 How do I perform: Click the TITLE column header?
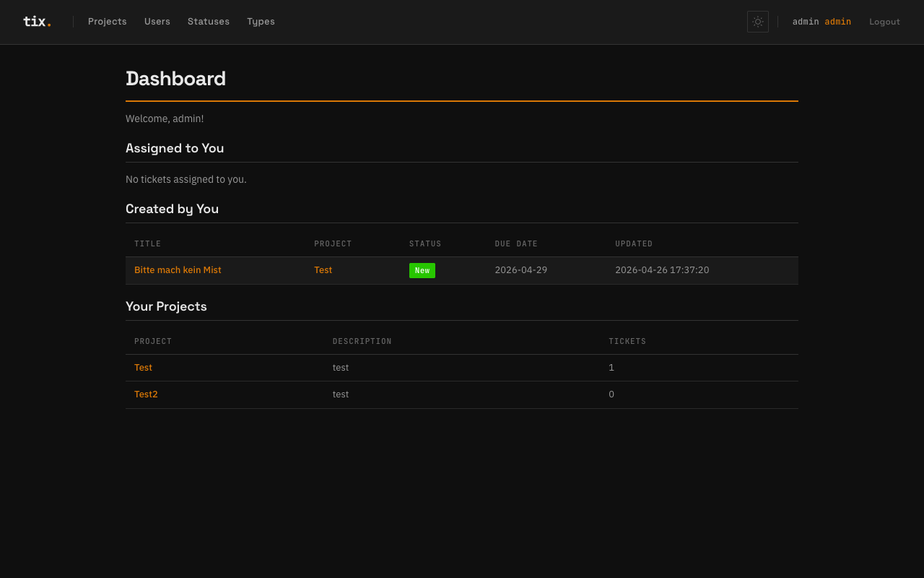click(148, 244)
